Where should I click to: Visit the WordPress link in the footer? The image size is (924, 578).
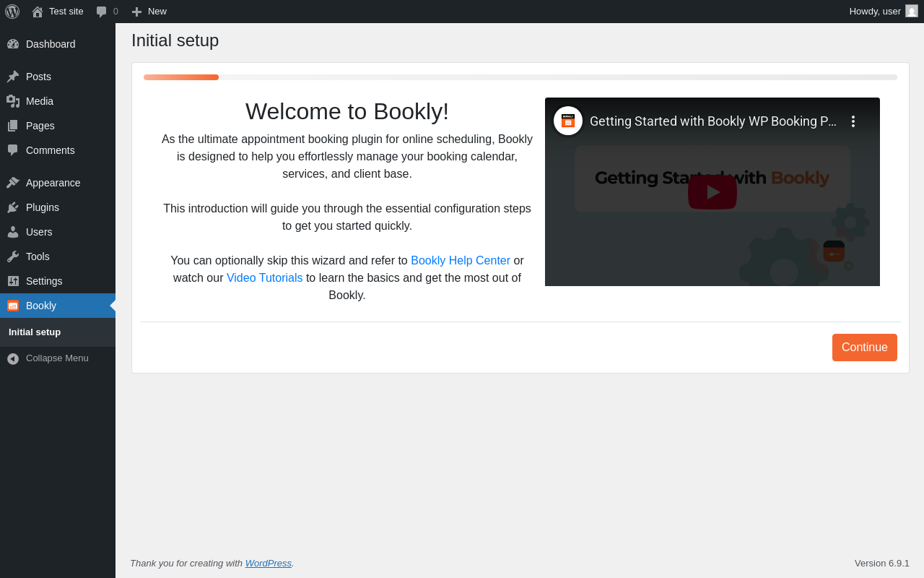269,563
